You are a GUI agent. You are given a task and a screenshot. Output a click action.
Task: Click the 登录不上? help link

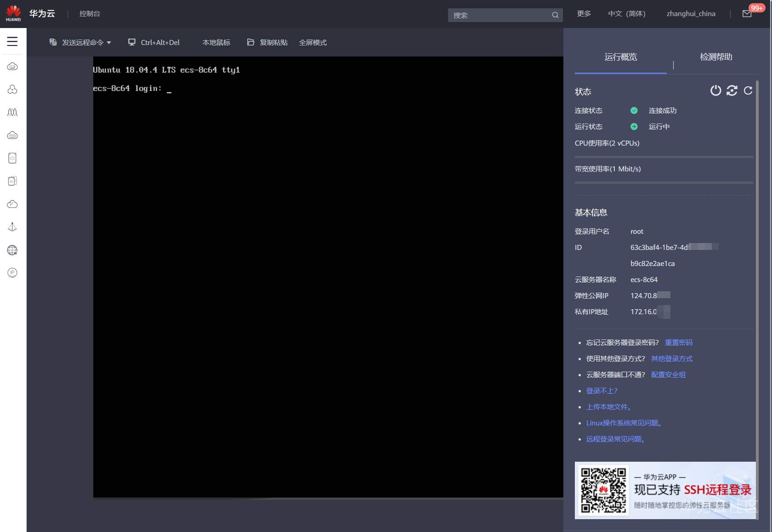[602, 391]
